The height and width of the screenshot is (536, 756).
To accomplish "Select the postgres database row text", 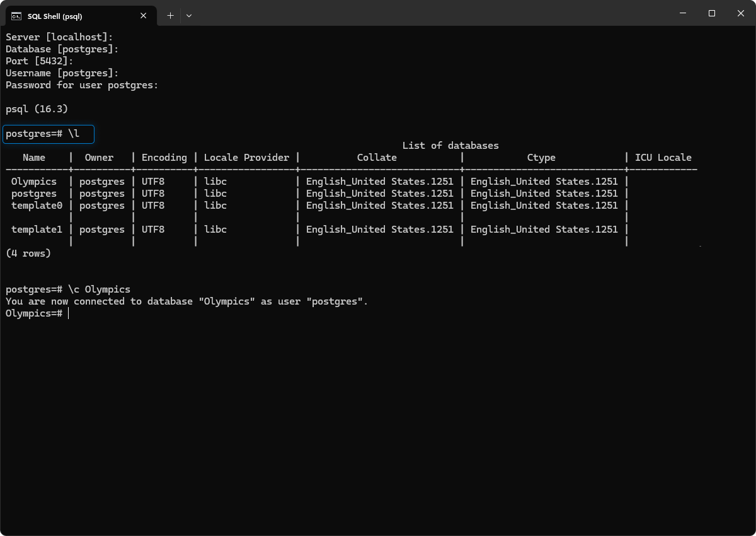I will tap(33, 193).
